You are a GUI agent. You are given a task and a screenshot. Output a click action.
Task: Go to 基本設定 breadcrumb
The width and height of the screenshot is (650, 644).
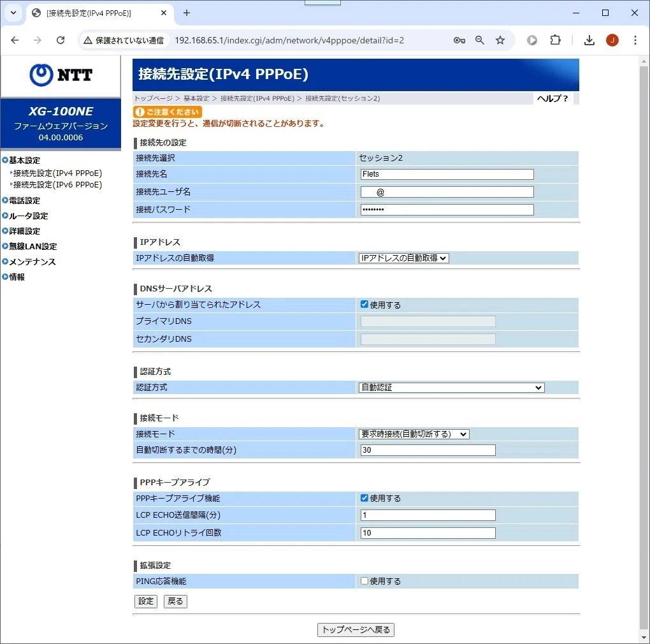196,98
